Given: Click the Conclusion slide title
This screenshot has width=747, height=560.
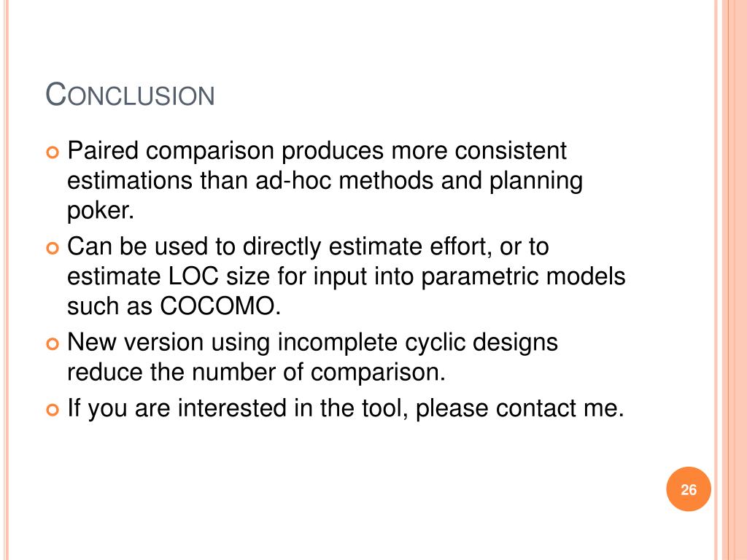Looking at the screenshot, I should [130, 94].
